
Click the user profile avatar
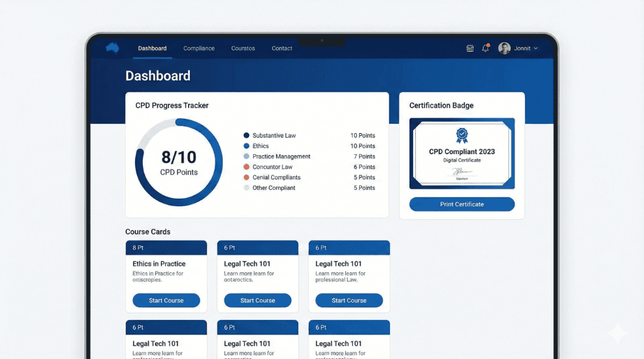(504, 48)
